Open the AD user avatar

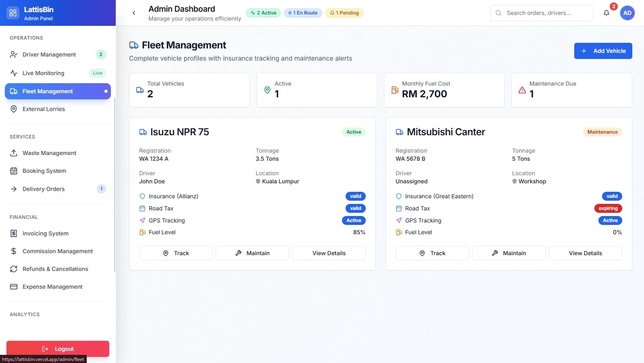click(x=627, y=13)
